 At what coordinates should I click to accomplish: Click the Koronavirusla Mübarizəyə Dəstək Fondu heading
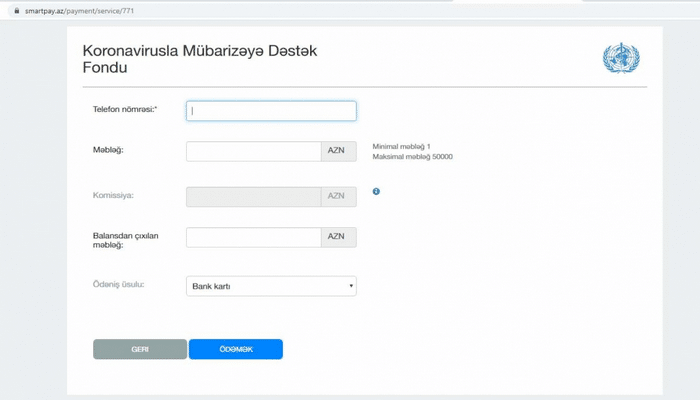pyautogui.click(x=200, y=59)
